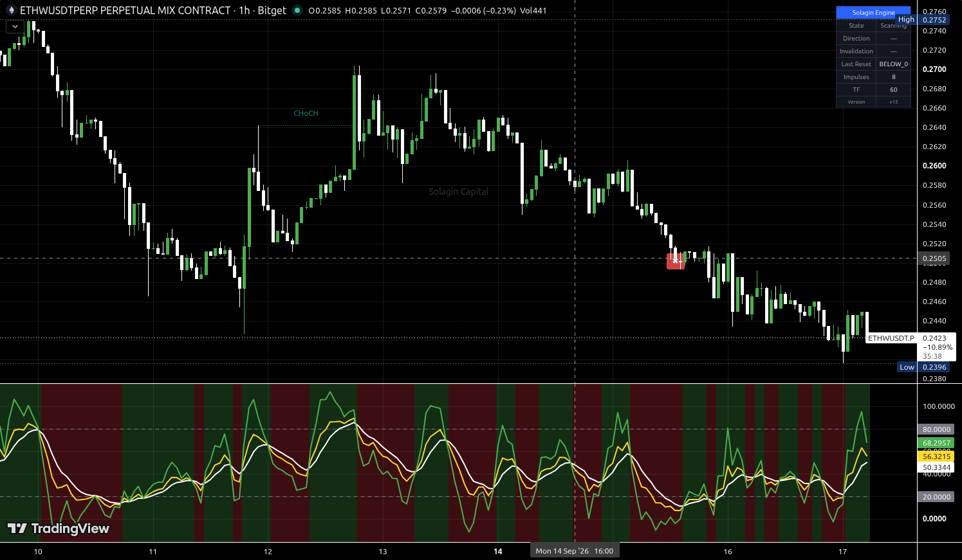The image size is (962, 560).
Task: Click the BELOW_0 value cell
Action: coord(894,64)
